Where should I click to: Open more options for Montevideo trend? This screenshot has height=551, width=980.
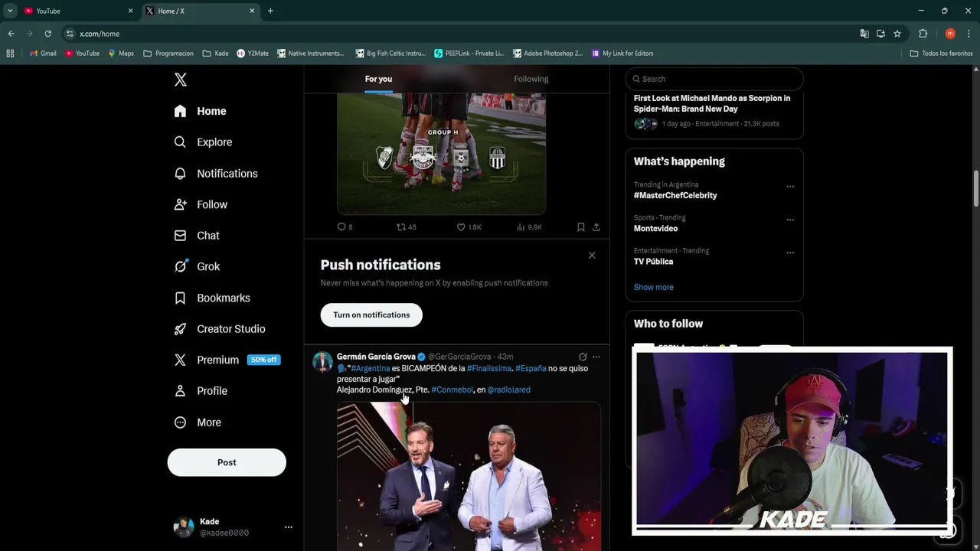(x=790, y=220)
